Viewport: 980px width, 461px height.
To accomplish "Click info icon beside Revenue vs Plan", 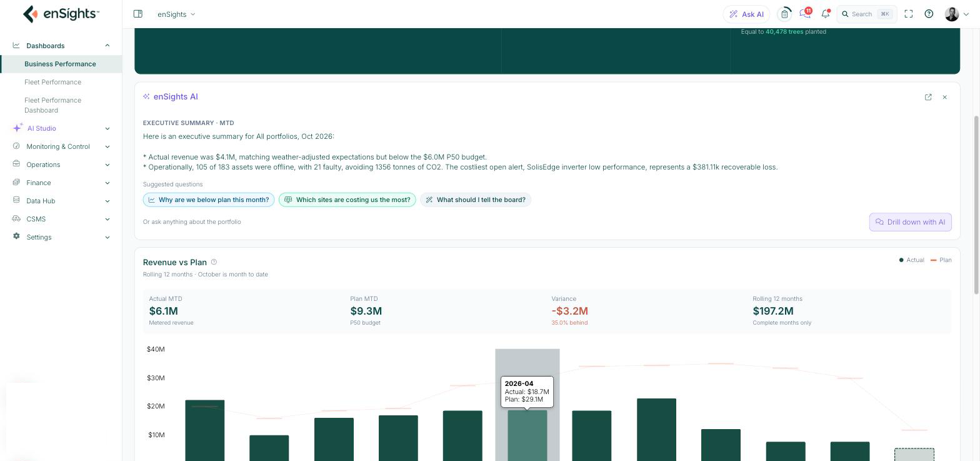I will (x=214, y=262).
